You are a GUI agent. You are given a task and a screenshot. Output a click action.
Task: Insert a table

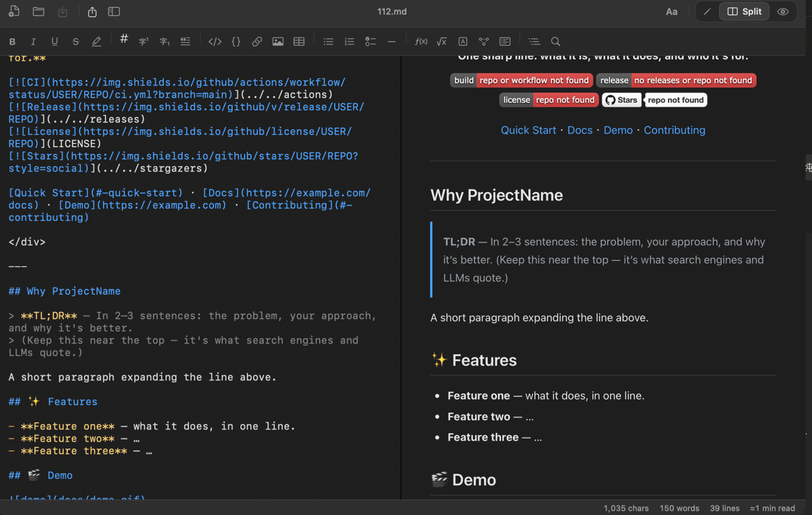[299, 41]
